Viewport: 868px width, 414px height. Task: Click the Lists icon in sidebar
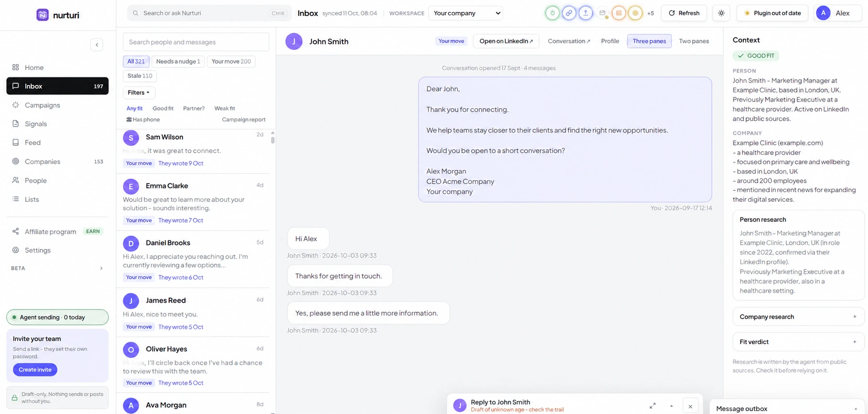click(16, 199)
